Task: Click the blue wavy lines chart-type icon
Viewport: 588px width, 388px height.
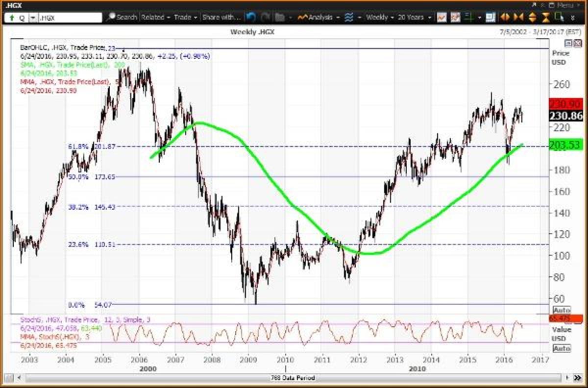Action: (x=349, y=17)
